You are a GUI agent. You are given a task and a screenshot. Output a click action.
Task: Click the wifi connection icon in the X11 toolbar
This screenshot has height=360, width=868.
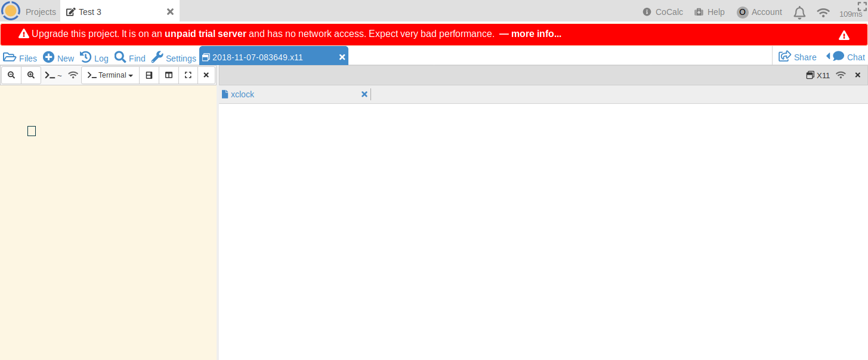tap(73, 75)
